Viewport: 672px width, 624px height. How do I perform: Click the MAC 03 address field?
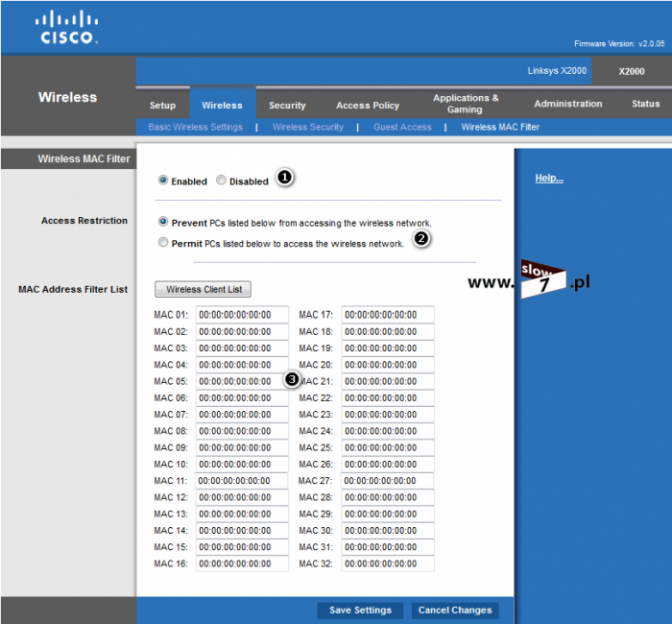242,348
